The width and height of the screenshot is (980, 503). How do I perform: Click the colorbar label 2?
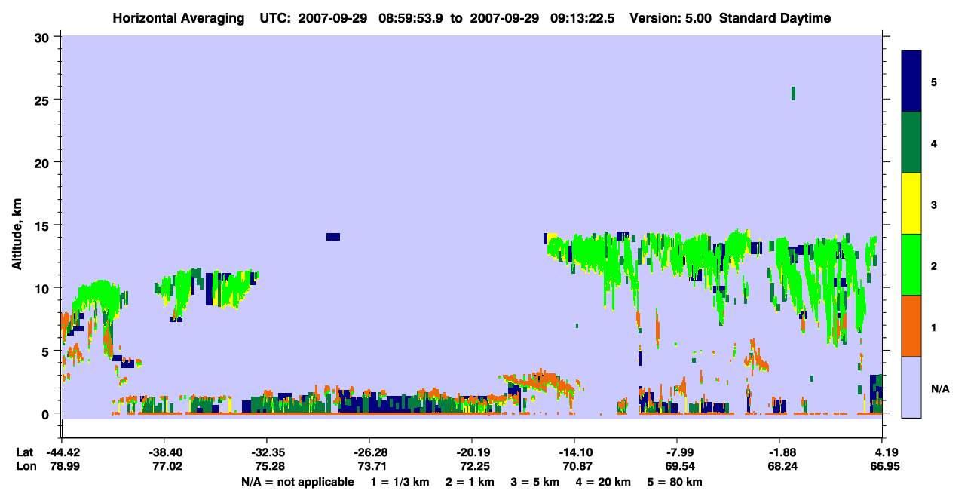pos(933,266)
